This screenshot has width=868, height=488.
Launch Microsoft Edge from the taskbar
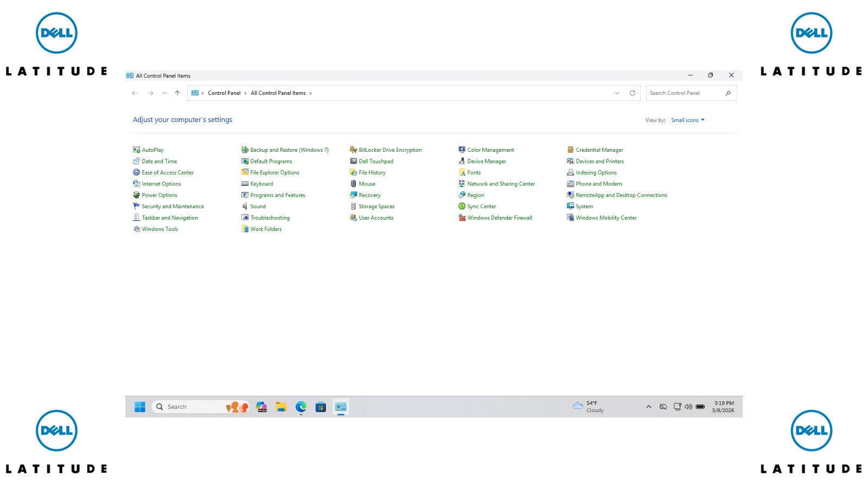[x=301, y=407]
